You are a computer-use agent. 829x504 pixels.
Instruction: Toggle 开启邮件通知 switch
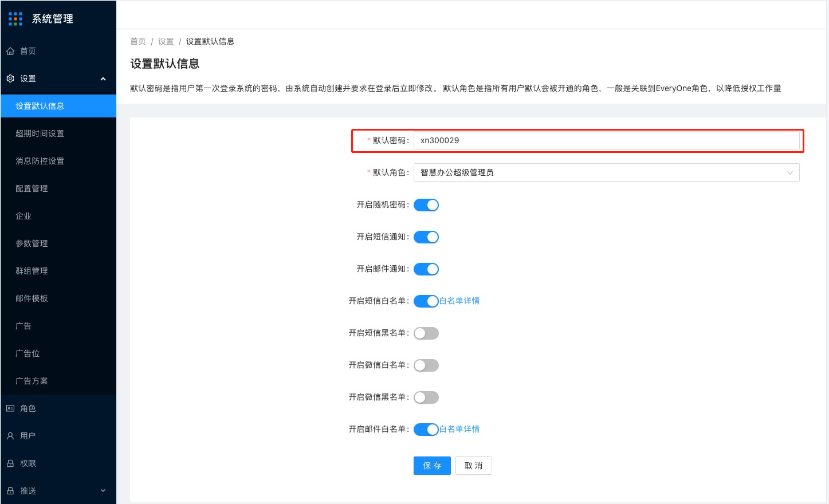point(426,269)
